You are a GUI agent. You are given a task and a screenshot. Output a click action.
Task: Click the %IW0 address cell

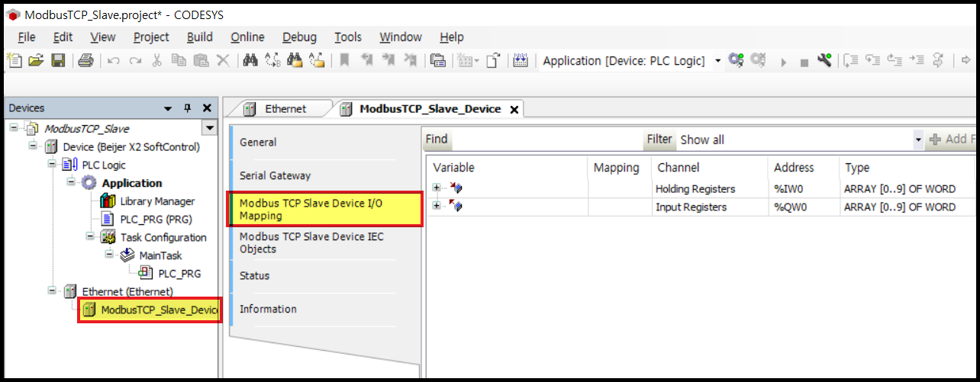(x=803, y=188)
